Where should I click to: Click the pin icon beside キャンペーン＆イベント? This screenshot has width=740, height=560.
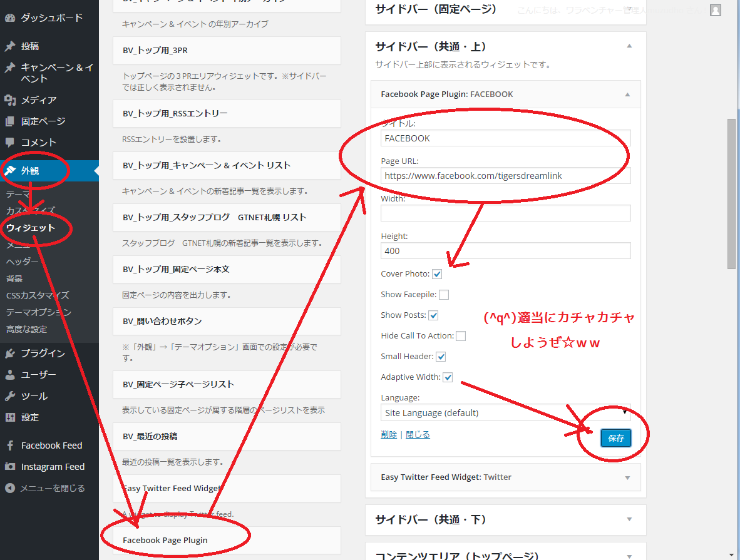(10, 68)
